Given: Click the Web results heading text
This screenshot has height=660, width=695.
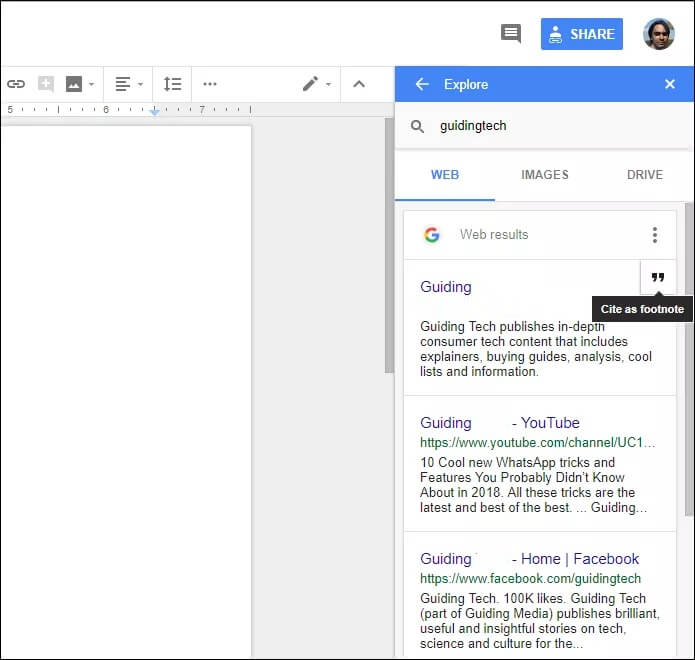Looking at the screenshot, I should (x=494, y=234).
